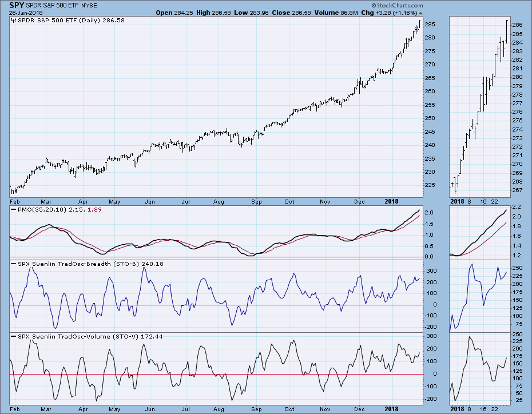Click the 265 price axis label
This screenshot has width=532, height=414.
click(x=430, y=78)
